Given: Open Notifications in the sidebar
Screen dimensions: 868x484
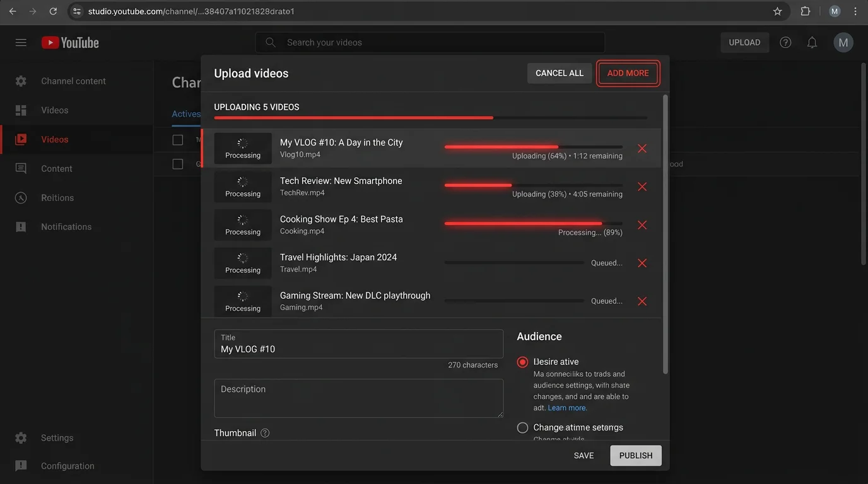Looking at the screenshot, I should tap(76, 227).
